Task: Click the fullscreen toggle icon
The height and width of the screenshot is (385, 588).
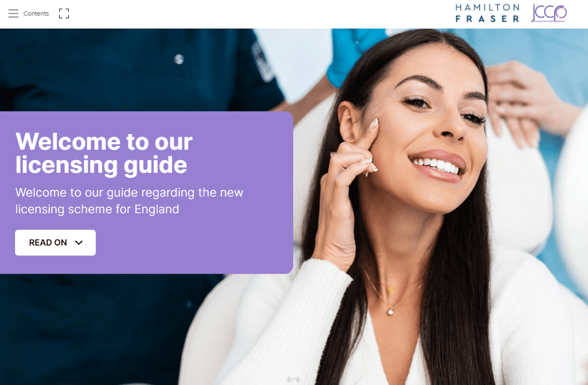Action: coord(64,13)
